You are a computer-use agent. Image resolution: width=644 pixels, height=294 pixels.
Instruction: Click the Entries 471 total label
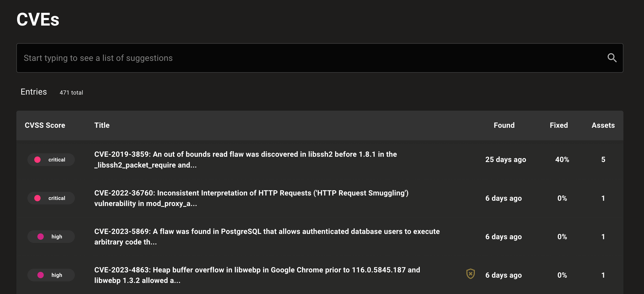point(52,92)
